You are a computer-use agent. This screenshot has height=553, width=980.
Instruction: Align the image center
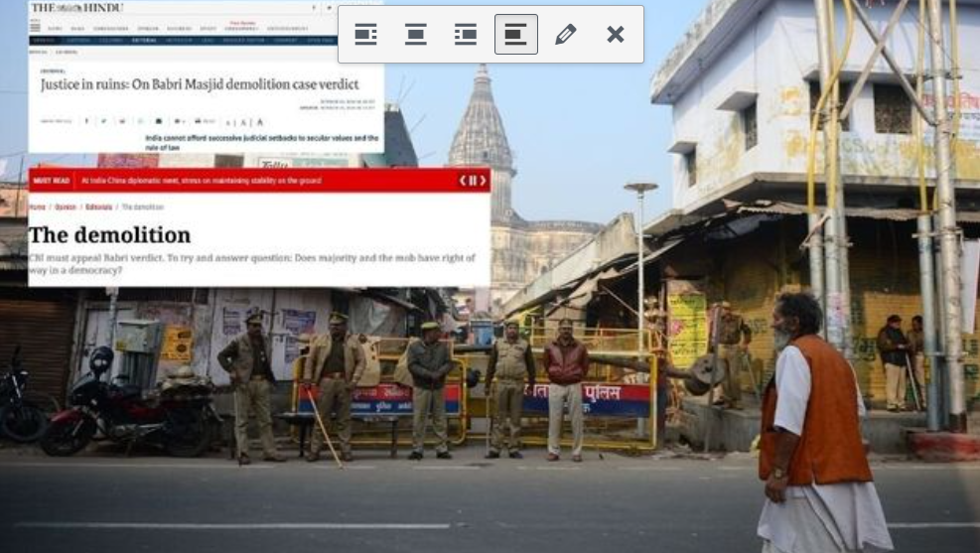(x=415, y=35)
